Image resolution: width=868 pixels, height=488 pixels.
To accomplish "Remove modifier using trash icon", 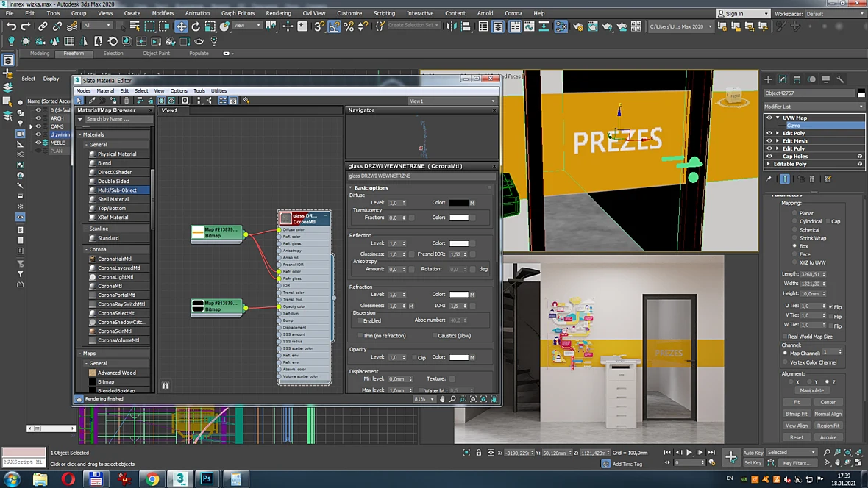I will click(x=812, y=179).
